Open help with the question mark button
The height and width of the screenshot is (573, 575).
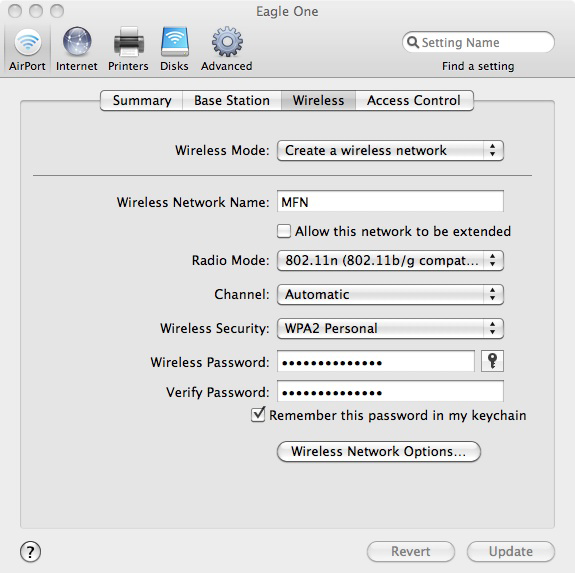pyautogui.click(x=30, y=552)
